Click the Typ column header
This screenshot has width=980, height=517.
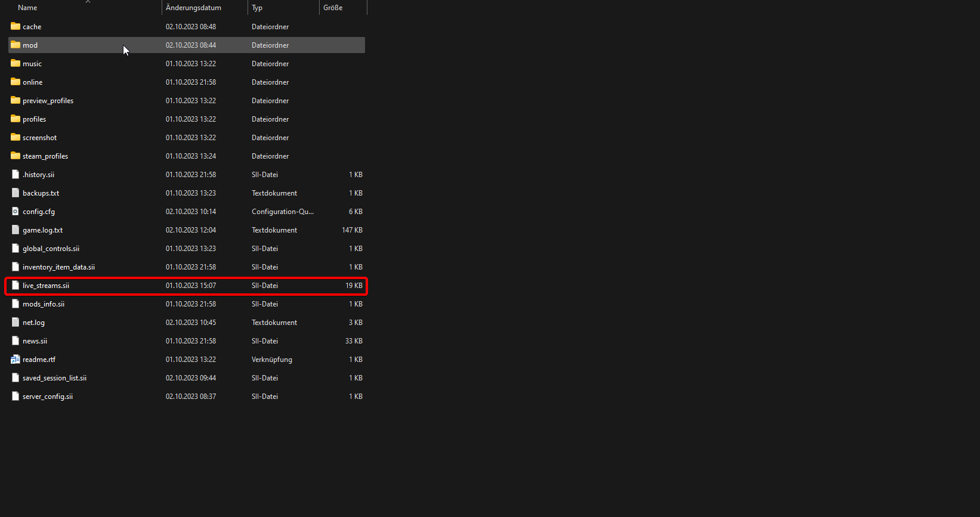coord(257,8)
